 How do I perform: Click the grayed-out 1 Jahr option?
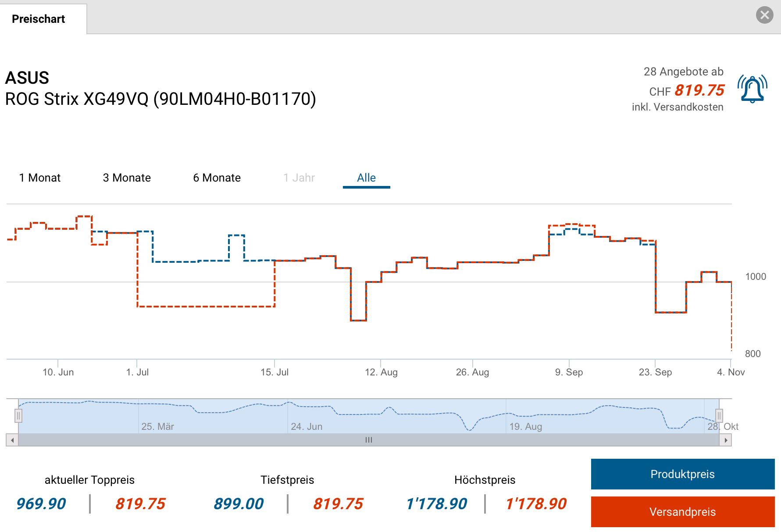pos(299,178)
